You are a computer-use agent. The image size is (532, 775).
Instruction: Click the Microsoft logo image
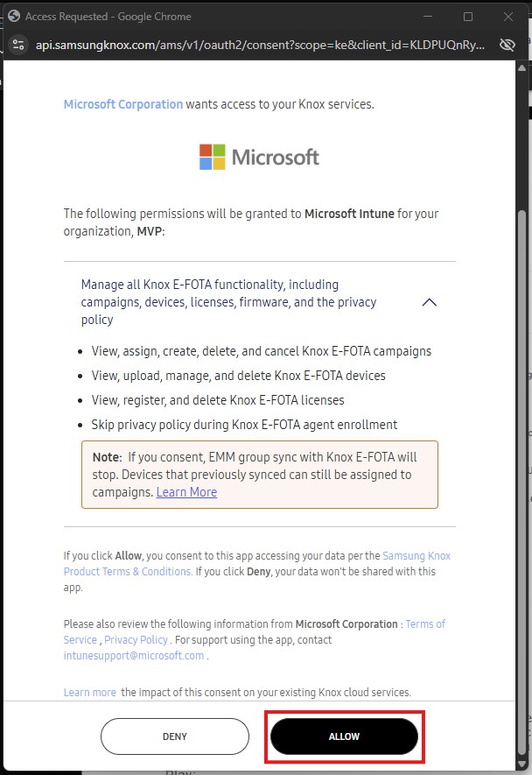coord(259,157)
